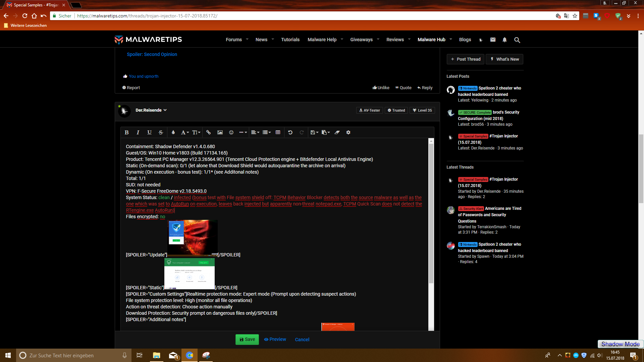Open the Reviews menu
644x362 pixels.
(x=395, y=40)
